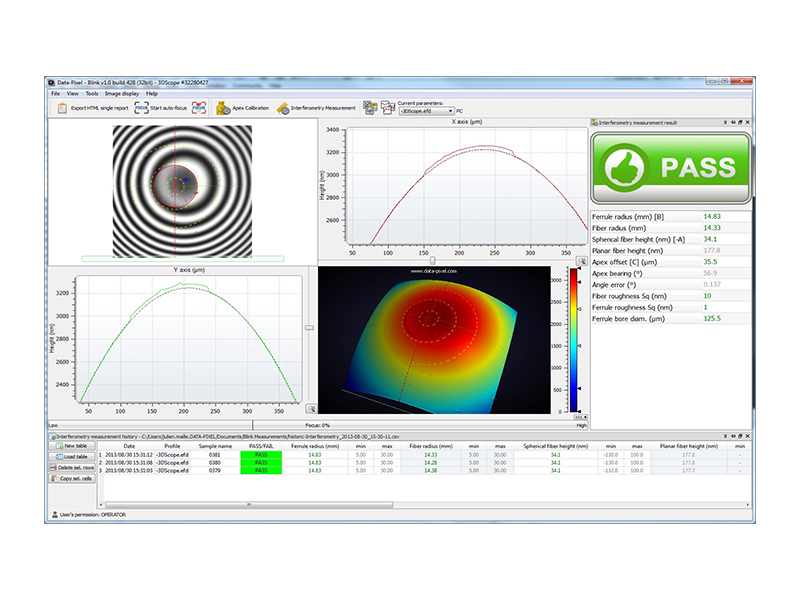Image resolution: width=800 pixels, height=600 pixels.
Task: Click the history scrollbar right arrow
Action: coord(748,505)
